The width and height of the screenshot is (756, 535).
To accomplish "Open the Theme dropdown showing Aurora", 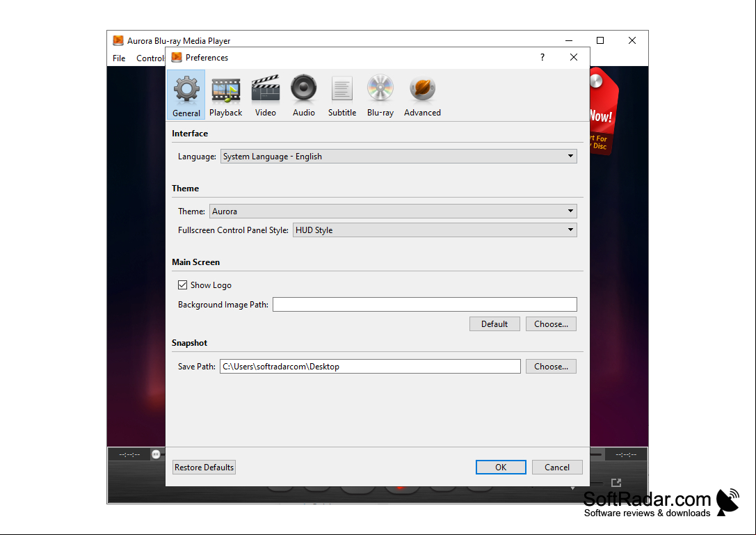I will 393,211.
